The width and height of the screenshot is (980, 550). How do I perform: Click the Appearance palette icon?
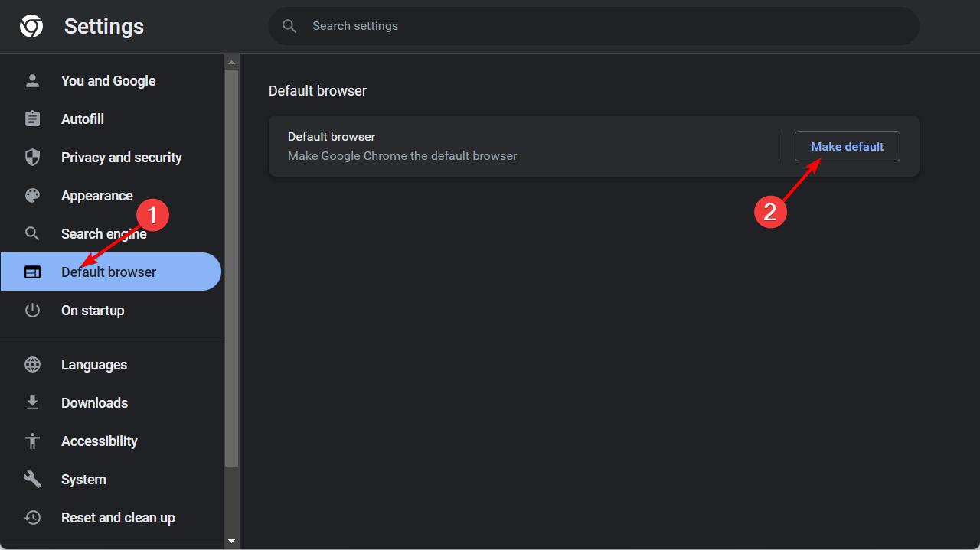(32, 196)
